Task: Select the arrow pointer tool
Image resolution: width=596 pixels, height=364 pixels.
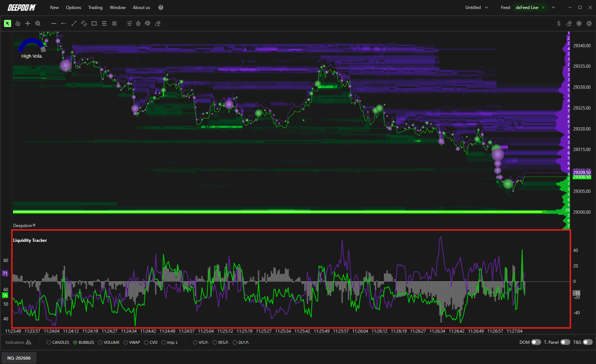Action: [8, 23]
